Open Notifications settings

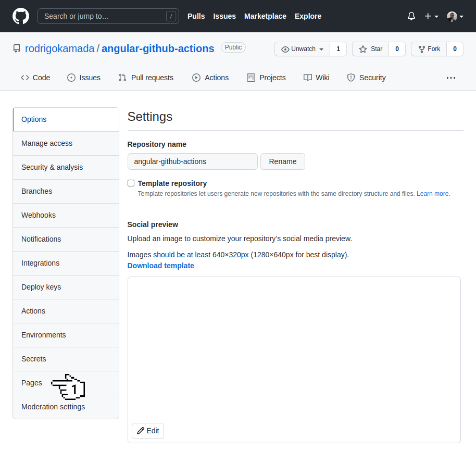coord(66,239)
